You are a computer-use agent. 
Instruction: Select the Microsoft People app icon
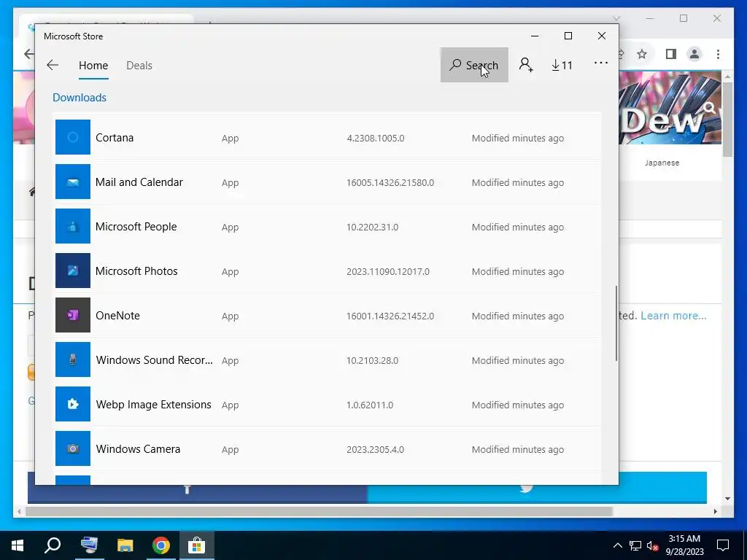pyautogui.click(x=72, y=226)
